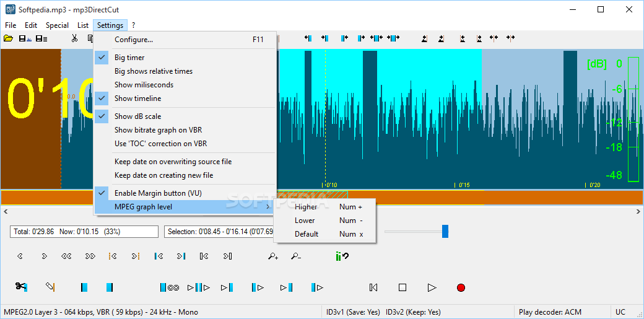This screenshot has width=644, height=319.
Task: Enable Use 'TOC' correction on VBR
Action: coord(185,144)
